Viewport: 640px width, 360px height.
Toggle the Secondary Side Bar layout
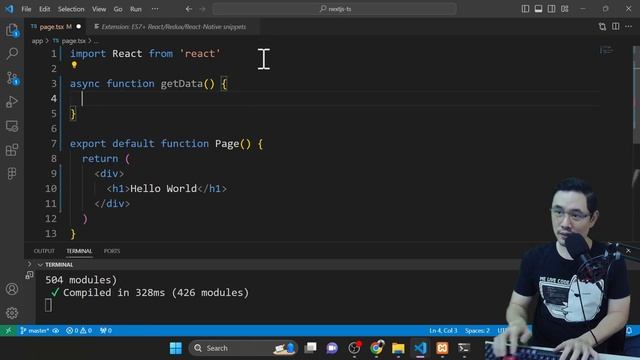(551, 9)
